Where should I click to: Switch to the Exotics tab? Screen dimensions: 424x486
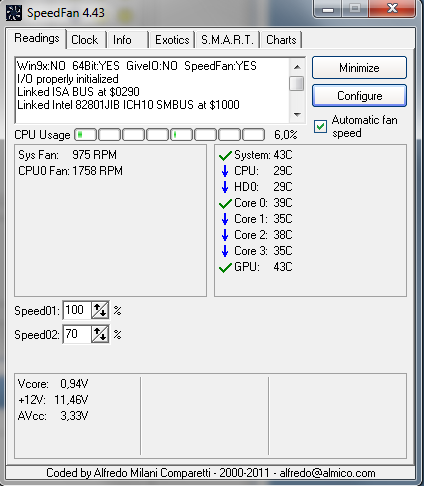pos(172,40)
